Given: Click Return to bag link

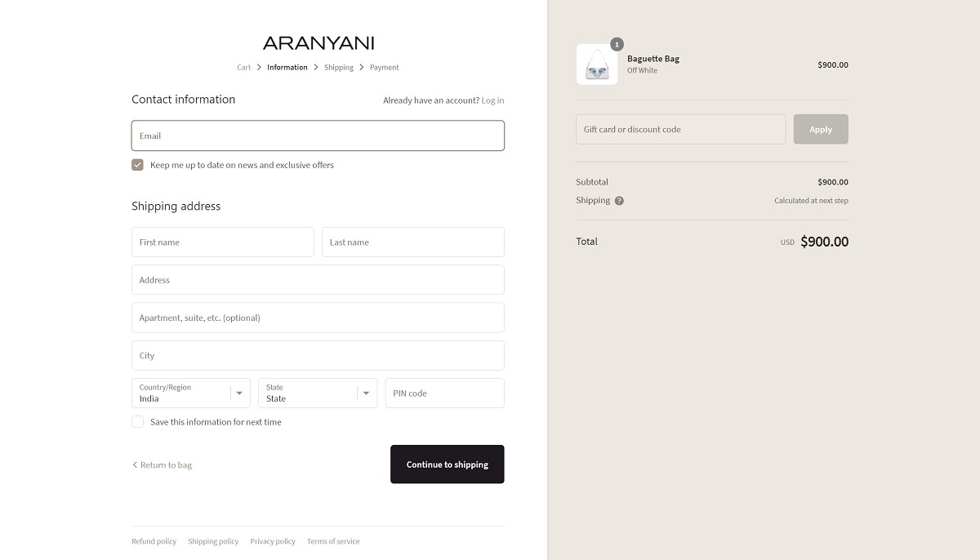Looking at the screenshot, I should 163,465.
